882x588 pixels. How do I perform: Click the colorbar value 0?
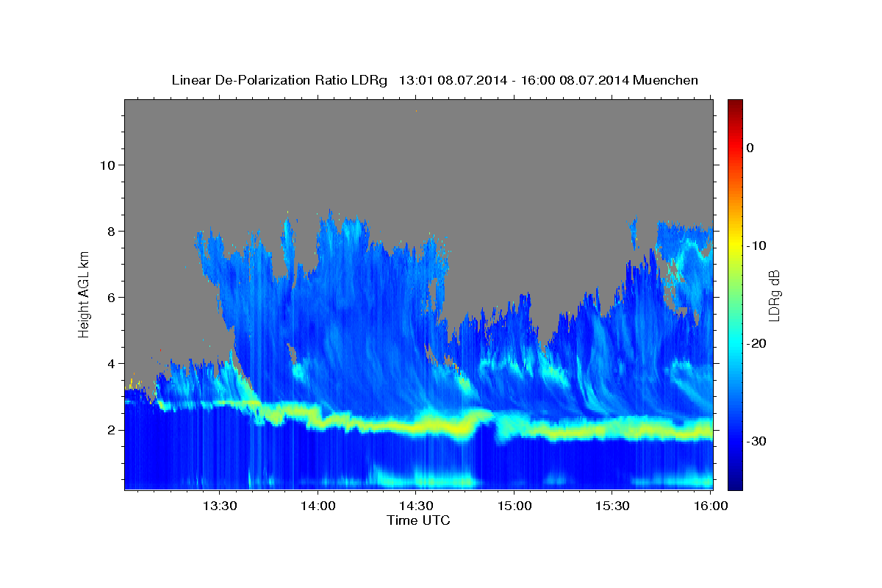[750, 148]
